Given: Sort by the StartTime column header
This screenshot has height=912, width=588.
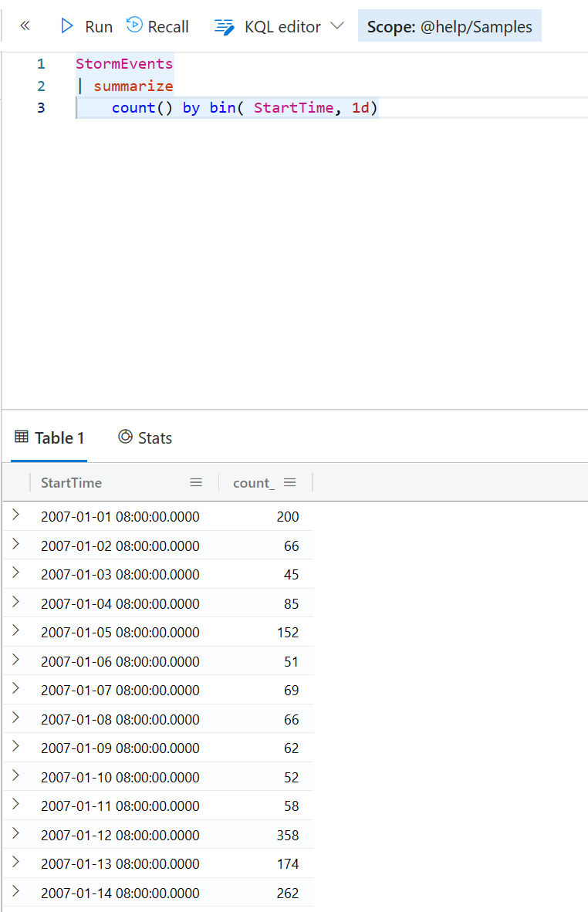Looking at the screenshot, I should [x=72, y=483].
